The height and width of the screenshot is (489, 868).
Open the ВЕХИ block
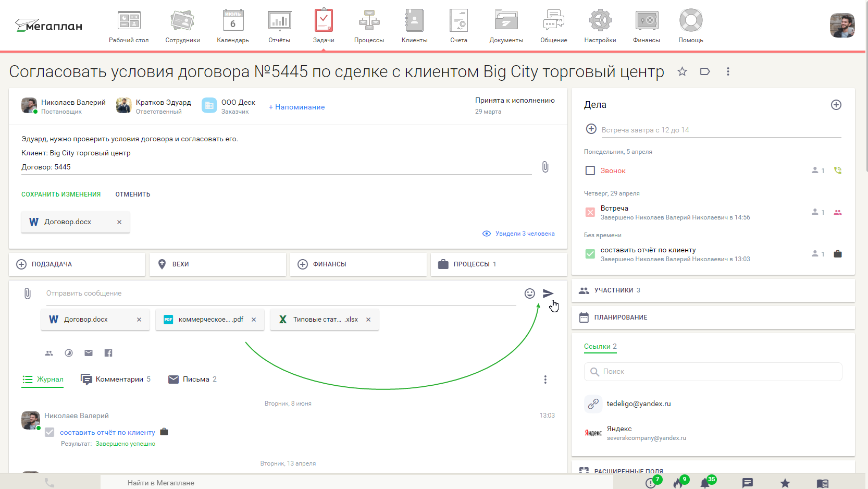(218, 264)
